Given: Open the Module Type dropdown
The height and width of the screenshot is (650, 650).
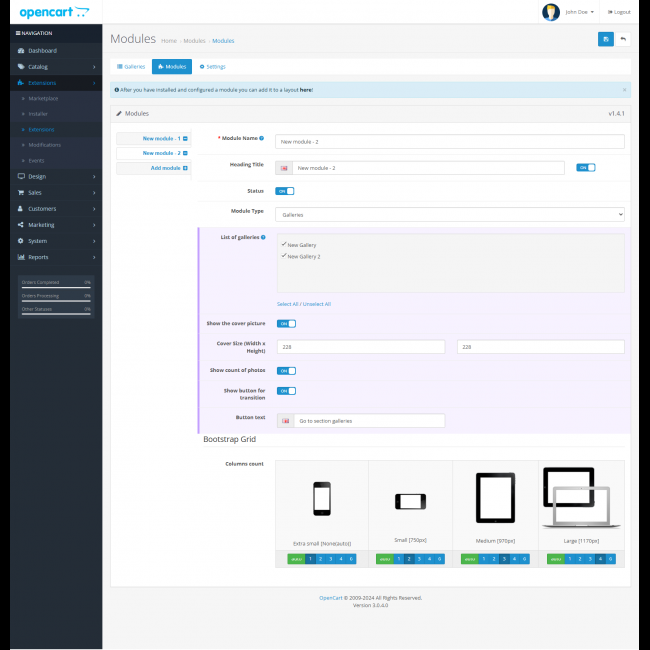Looking at the screenshot, I should [449, 214].
